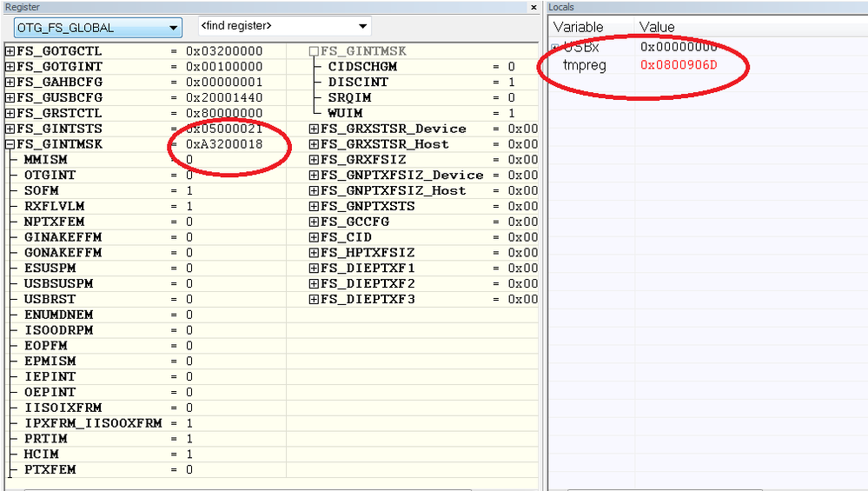
Task: Select the CIDSCHGM bit field
Action: click(x=362, y=66)
